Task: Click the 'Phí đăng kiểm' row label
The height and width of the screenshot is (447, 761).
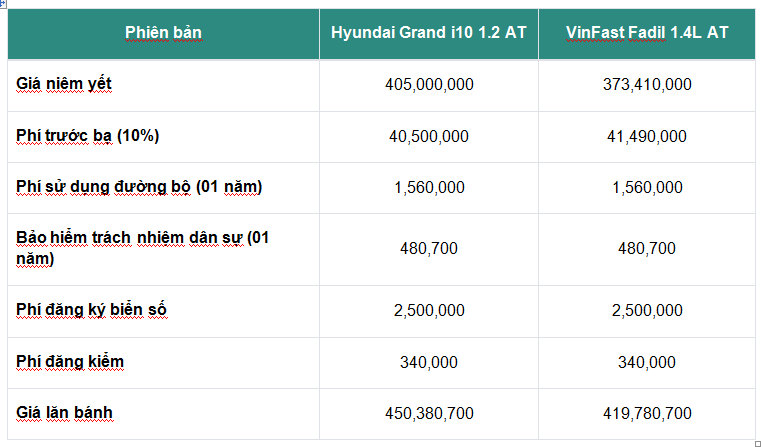Action: point(70,361)
